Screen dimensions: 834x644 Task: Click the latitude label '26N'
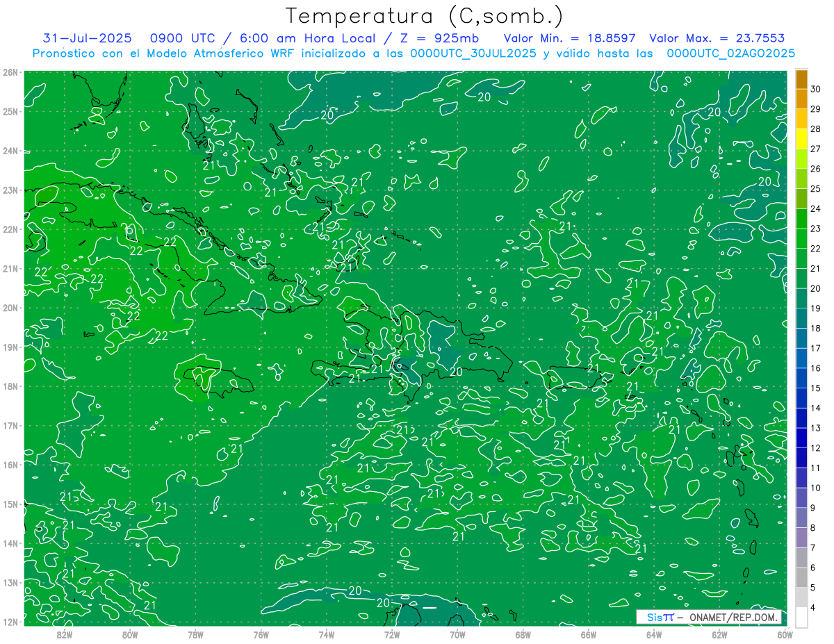click(10, 72)
